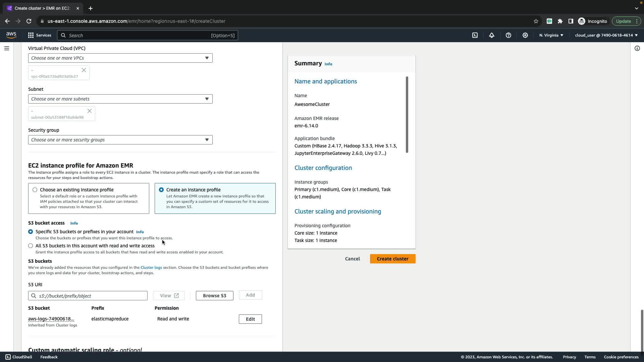Viewport: 644px width, 362px height.
Task: Open the cloud_user account menu
Action: click(x=606, y=35)
